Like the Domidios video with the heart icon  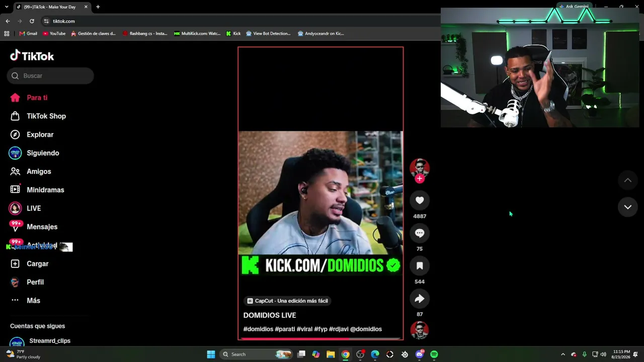[420, 200]
